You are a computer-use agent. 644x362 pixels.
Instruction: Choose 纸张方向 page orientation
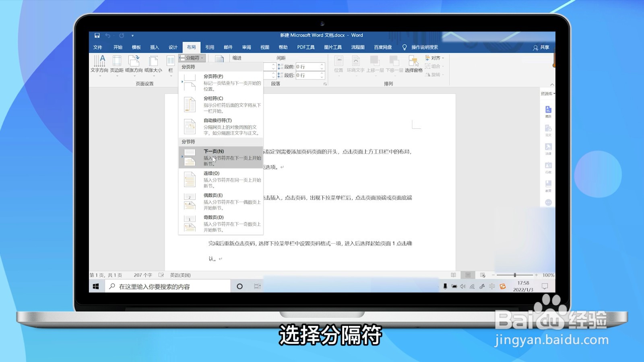(x=134, y=65)
